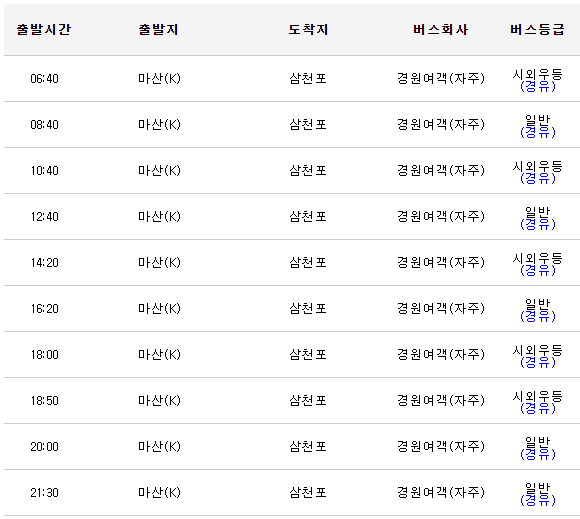
Task: Click 시외우등 grade in the 18:00 row
Action: tap(537, 350)
